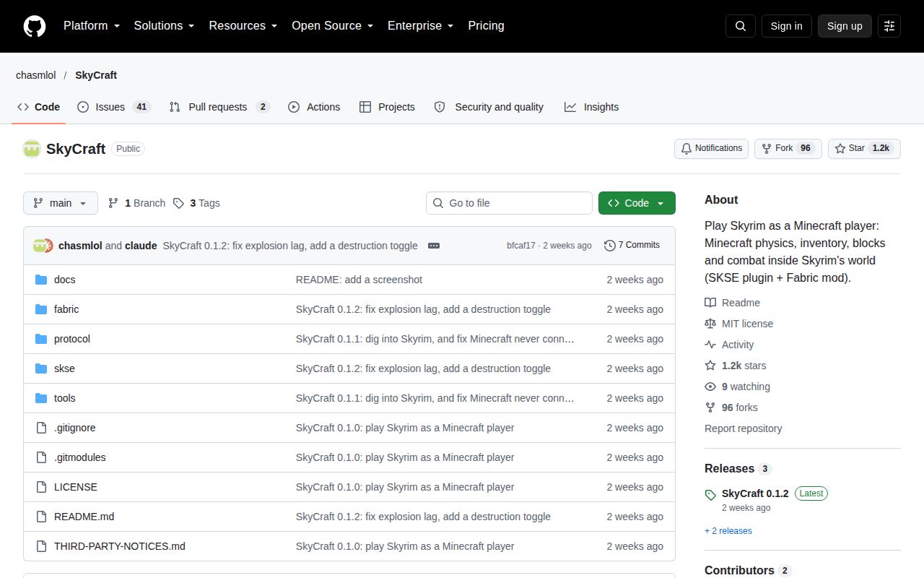Open the 3 Tags link
Screen dimensions: 924x578
click(196, 203)
